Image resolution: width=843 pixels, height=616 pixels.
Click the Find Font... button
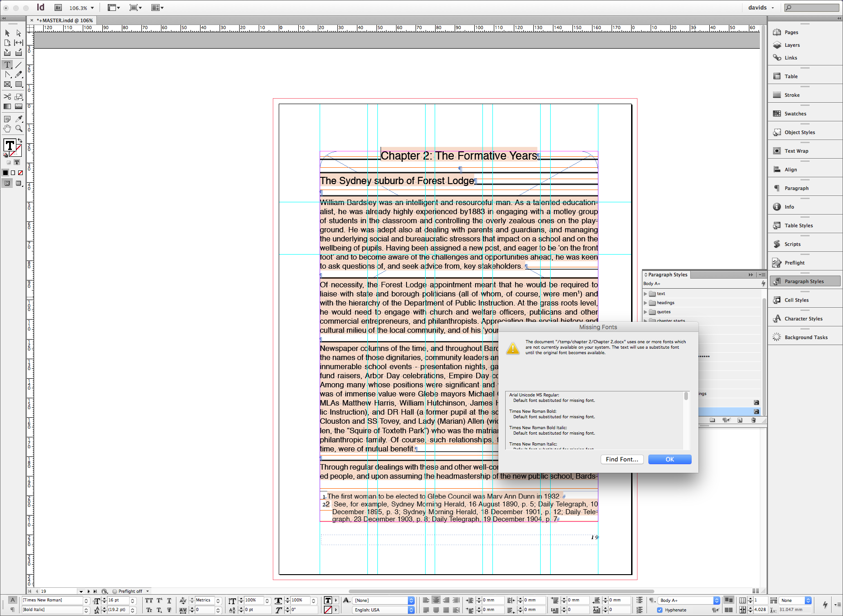pos(622,459)
